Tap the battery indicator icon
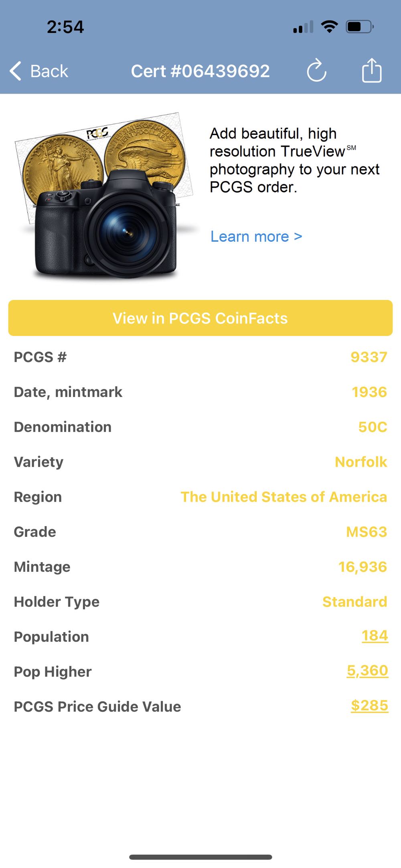Screen dimensions: 401x868 click(360, 27)
